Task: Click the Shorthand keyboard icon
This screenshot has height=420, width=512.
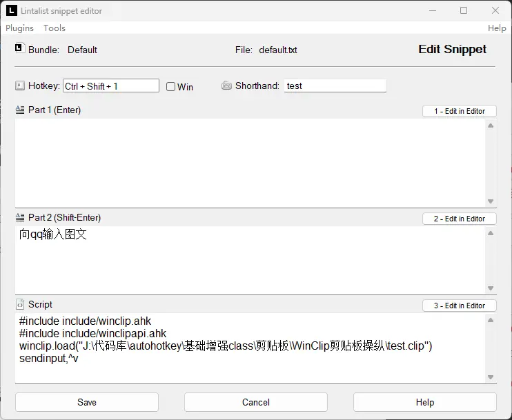Action: (226, 86)
